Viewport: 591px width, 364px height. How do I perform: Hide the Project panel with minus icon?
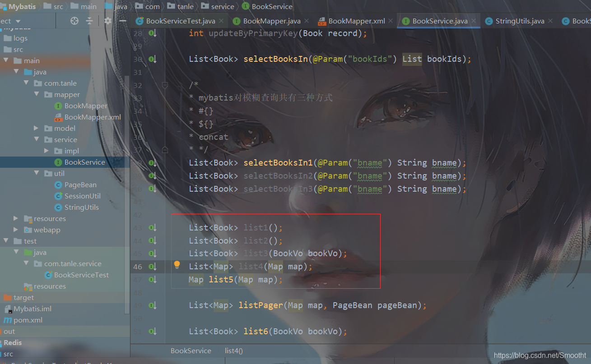[x=122, y=21]
